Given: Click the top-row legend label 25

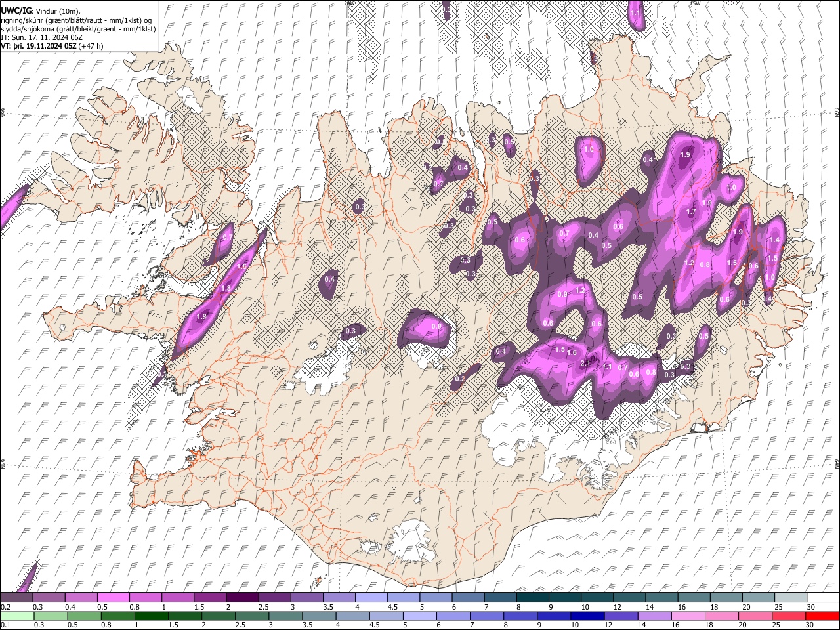Looking at the screenshot, I should point(778,607).
